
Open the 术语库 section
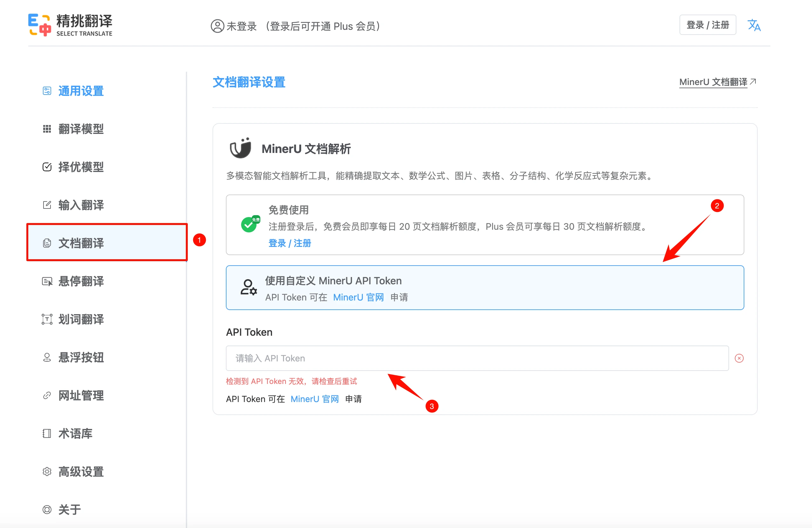[x=76, y=433]
